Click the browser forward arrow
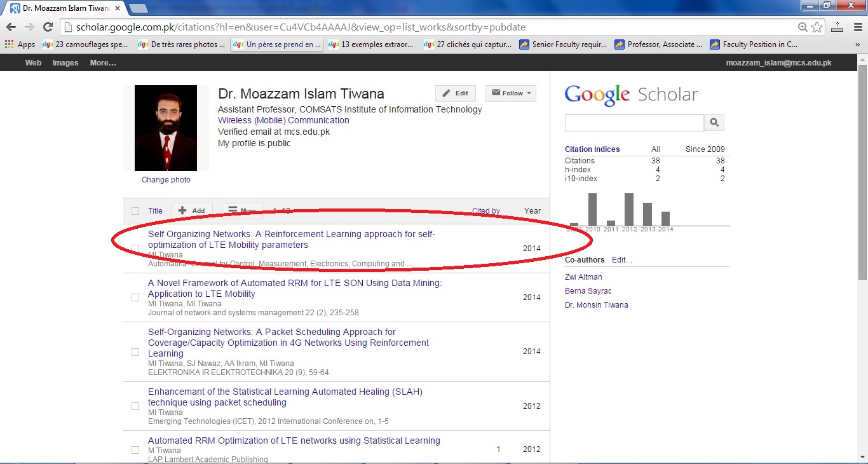 (x=29, y=27)
